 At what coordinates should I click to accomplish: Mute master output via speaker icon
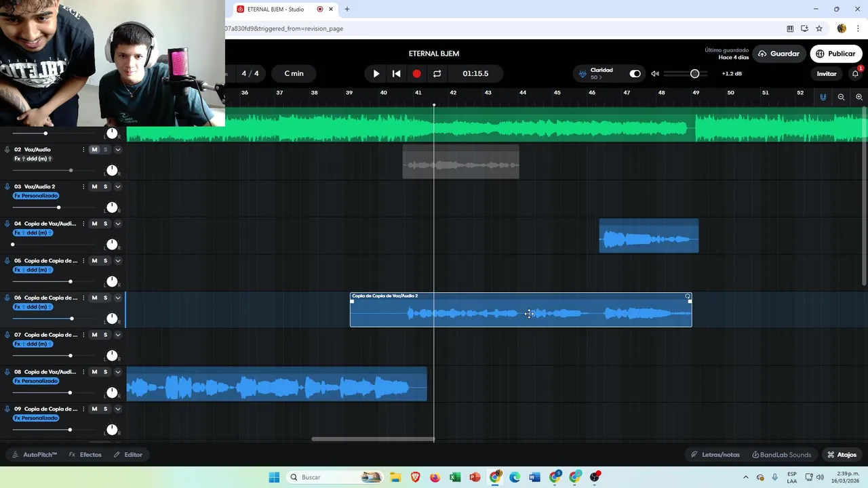point(655,73)
